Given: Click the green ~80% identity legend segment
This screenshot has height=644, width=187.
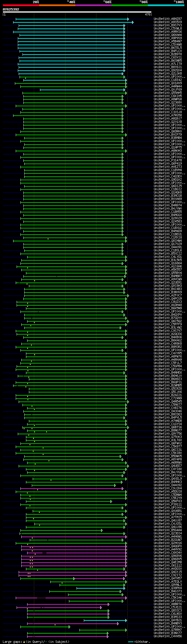Looking at the screenshot, I should pyautogui.click(x=129, y=5).
